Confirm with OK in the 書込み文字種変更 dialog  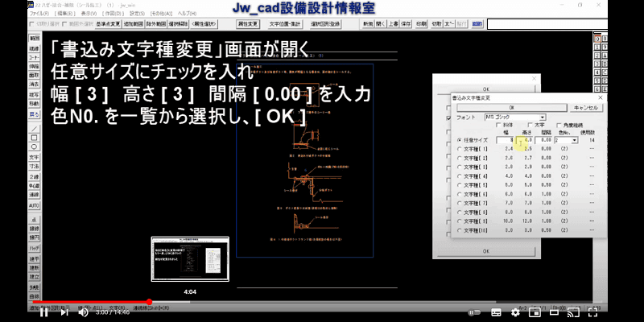[x=512, y=108]
